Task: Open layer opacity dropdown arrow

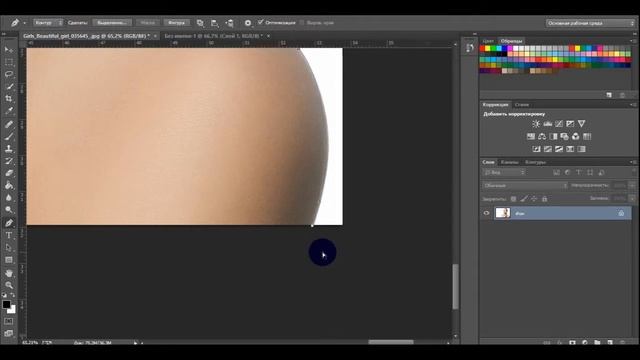Action: click(632, 185)
